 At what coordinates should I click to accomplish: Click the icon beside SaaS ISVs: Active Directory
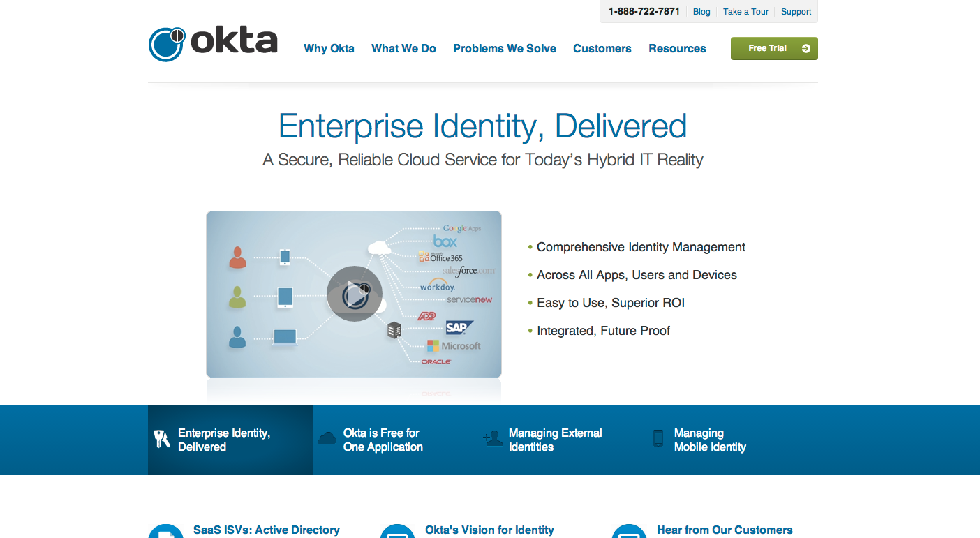click(x=165, y=532)
